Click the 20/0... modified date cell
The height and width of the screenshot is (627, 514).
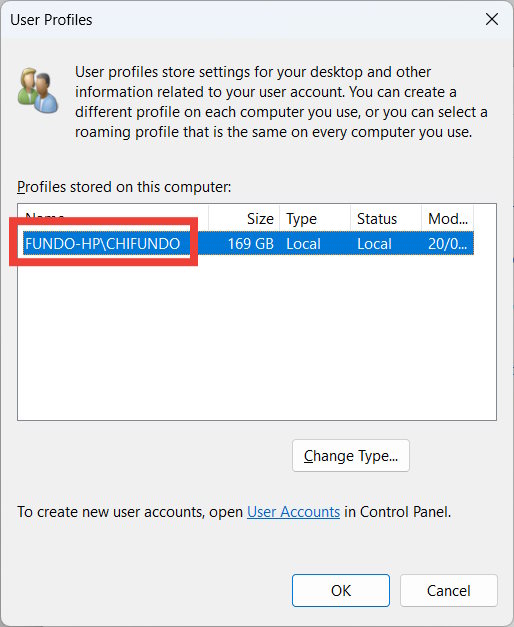448,244
